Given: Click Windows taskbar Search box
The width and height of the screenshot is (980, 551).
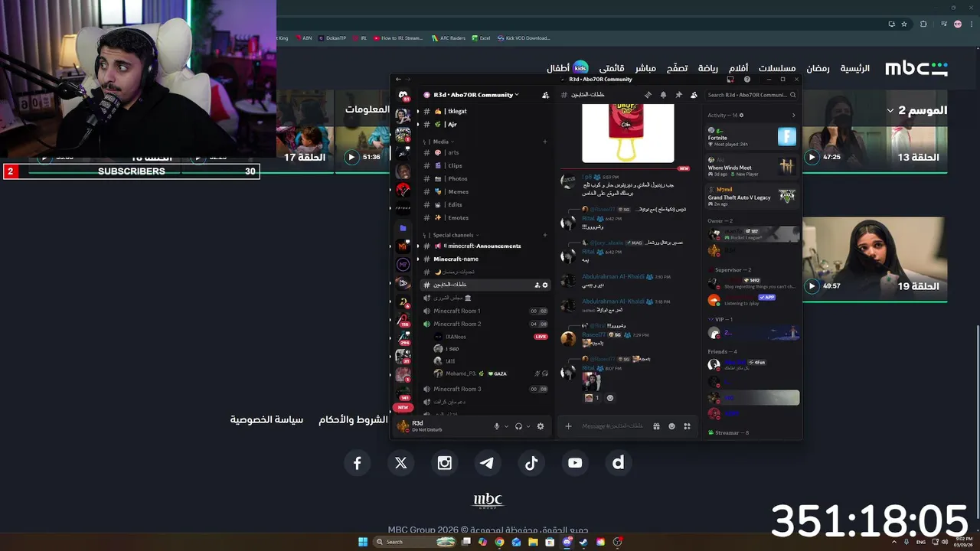Looking at the screenshot, I should pyautogui.click(x=414, y=542).
